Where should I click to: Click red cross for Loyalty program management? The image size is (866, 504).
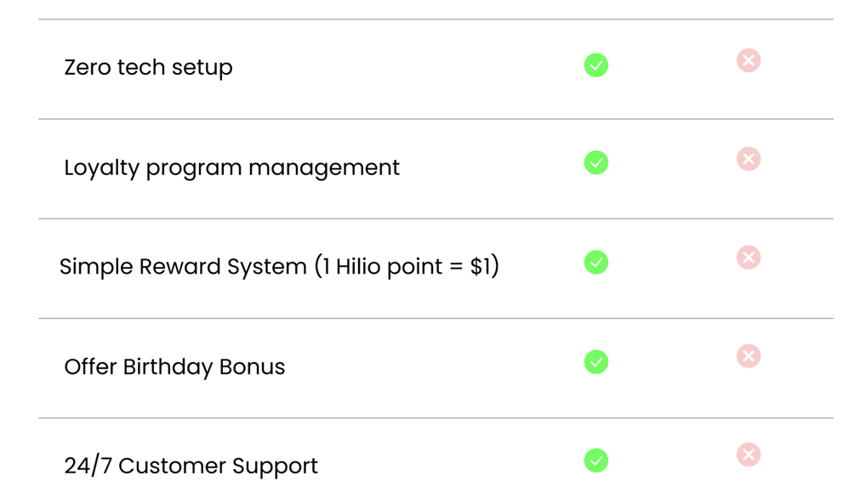click(x=749, y=159)
